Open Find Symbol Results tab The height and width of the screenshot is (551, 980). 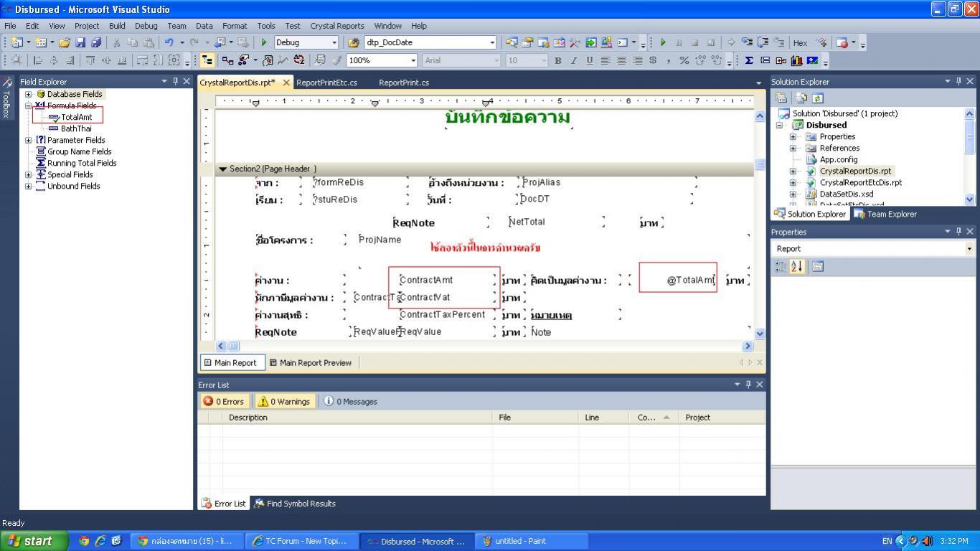294,504
